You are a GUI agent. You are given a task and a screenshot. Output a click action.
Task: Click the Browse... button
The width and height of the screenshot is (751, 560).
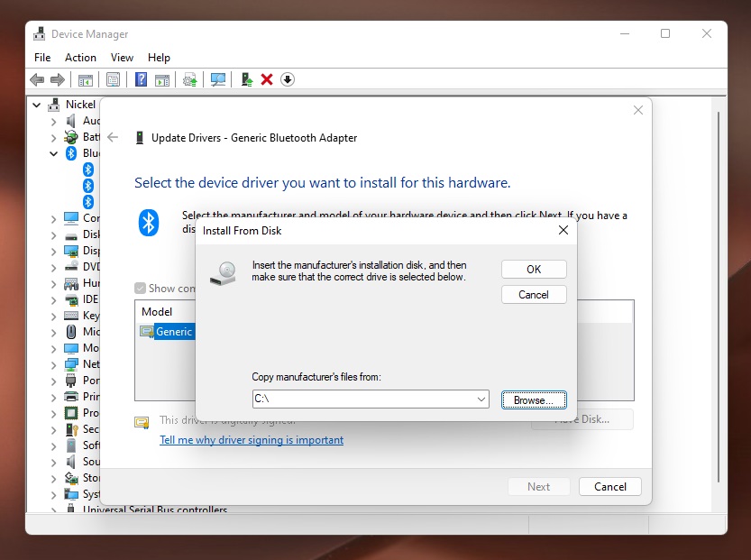click(x=534, y=399)
